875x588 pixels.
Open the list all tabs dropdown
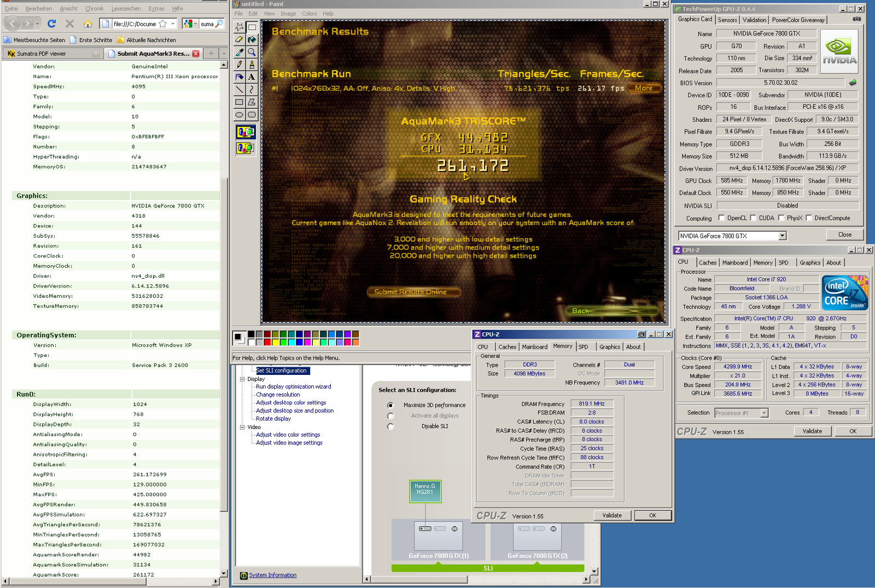click(x=224, y=54)
